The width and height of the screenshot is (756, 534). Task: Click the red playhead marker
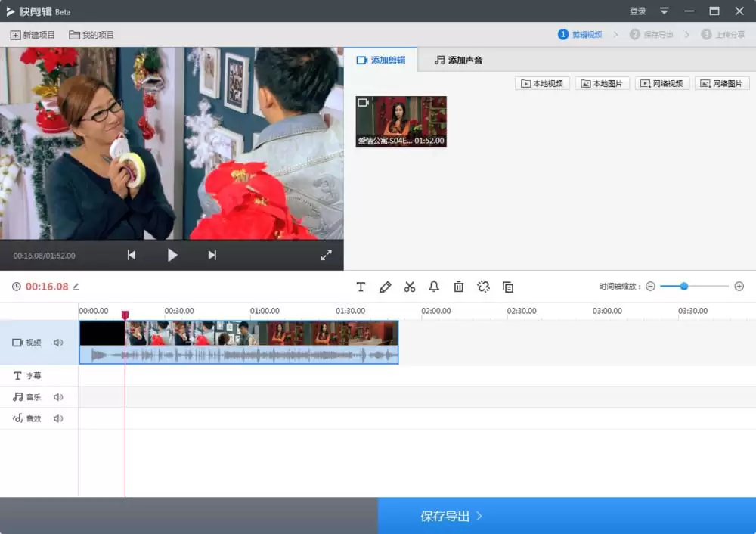[x=125, y=315]
